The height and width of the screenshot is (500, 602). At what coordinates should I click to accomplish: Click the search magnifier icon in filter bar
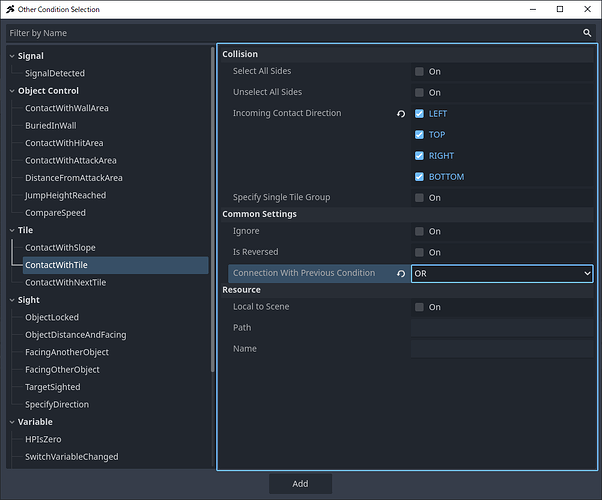coord(587,33)
